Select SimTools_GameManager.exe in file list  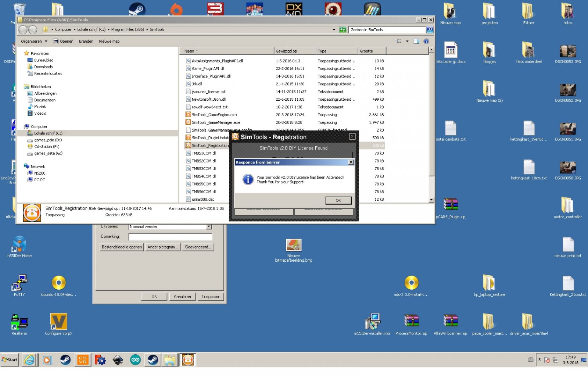[216, 122]
